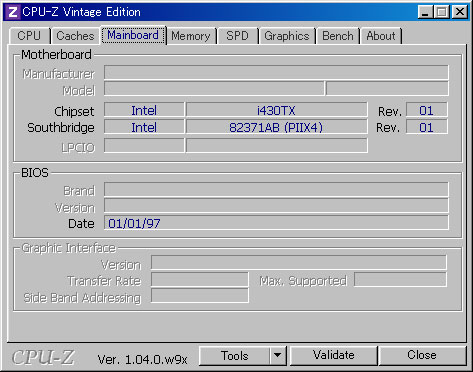Click the Southbridge Rev. 01 field

(x=427, y=127)
